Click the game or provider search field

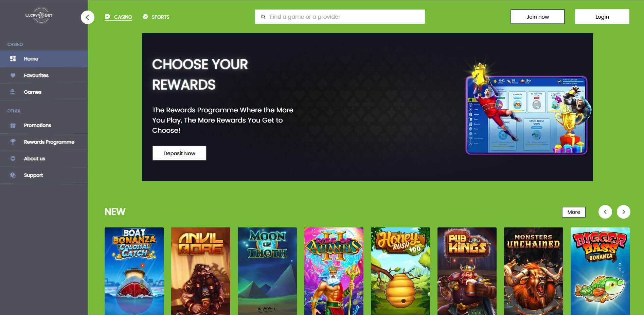click(x=340, y=17)
